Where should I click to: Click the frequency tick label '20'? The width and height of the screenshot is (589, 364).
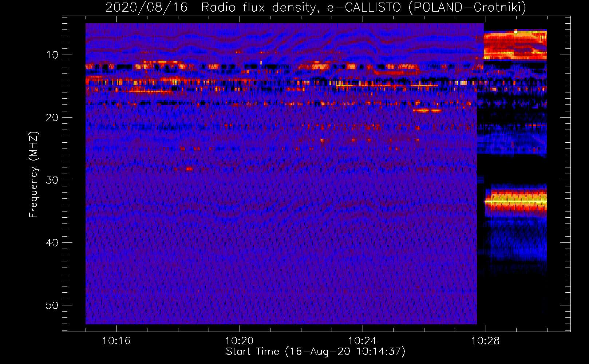pos(52,118)
